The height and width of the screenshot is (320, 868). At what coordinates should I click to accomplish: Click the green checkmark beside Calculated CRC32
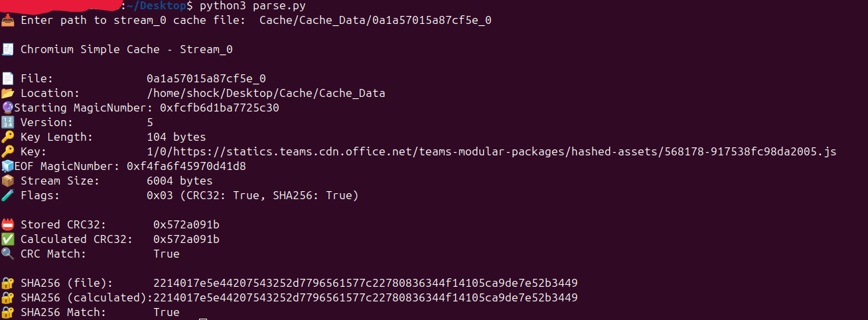pos(7,239)
